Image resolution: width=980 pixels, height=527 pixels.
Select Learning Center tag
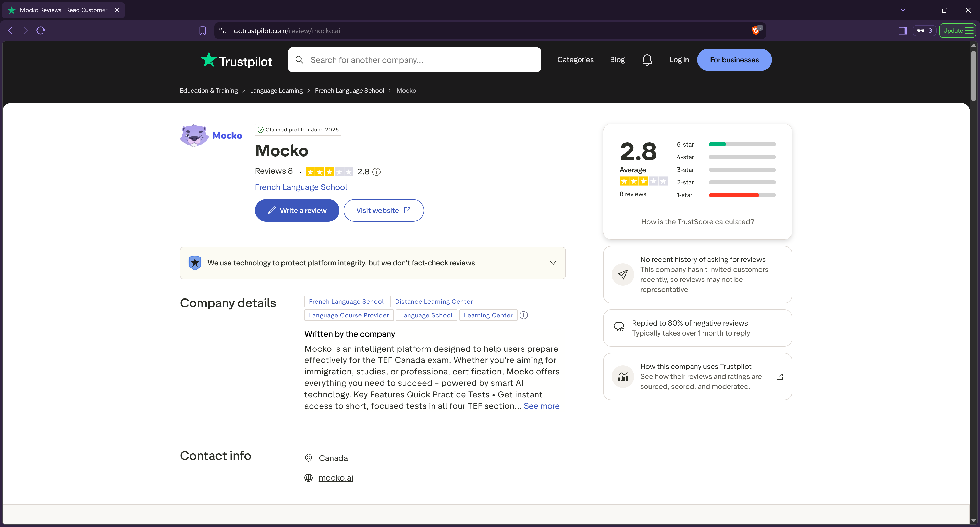pyautogui.click(x=488, y=315)
